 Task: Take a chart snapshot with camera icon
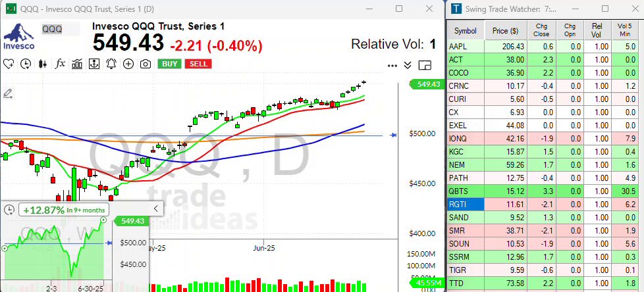tap(145, 64)
